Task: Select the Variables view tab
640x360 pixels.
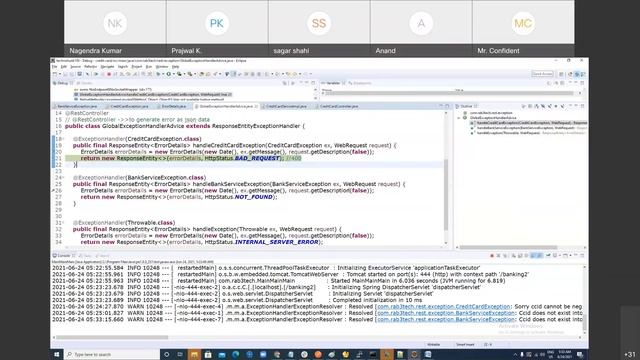Action: click(x=333, y=83)
